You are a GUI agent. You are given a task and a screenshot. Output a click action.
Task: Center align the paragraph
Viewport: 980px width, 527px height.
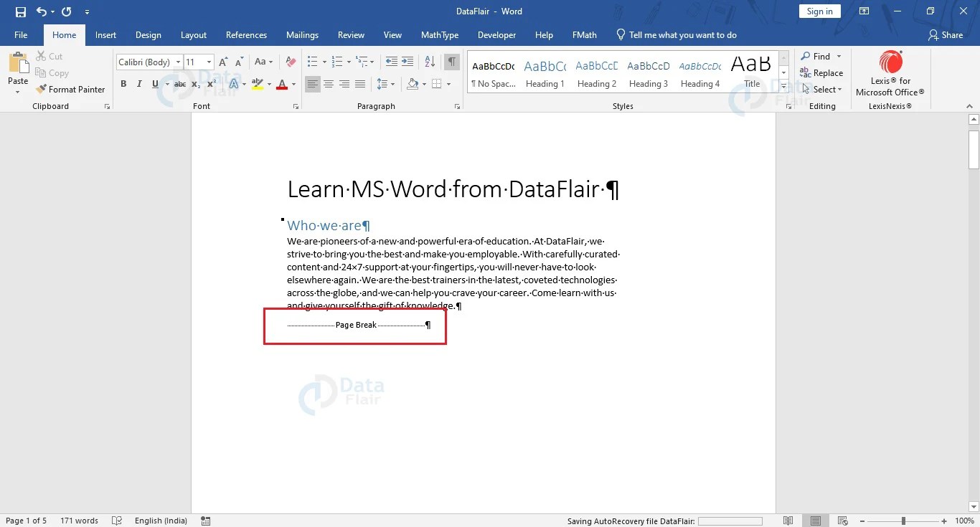coord(329,84)
